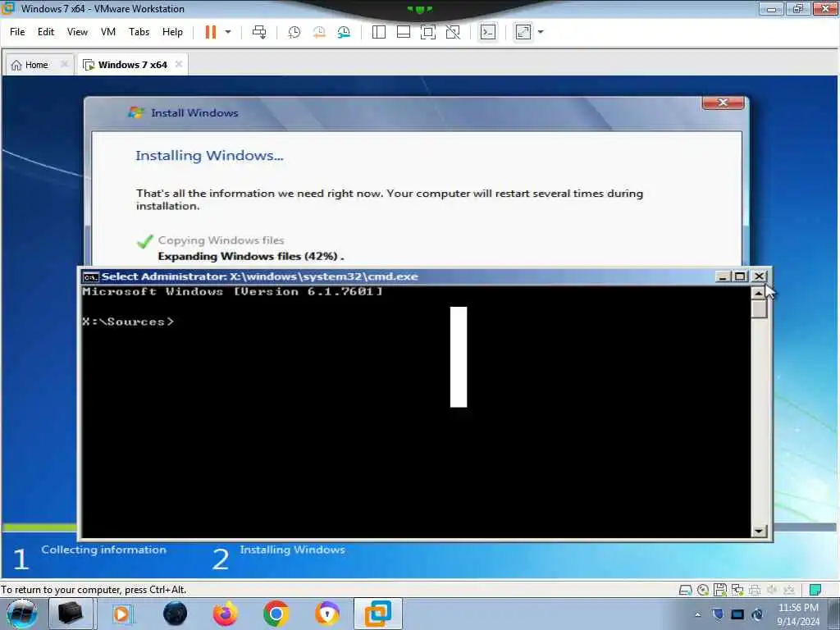Take a snapshot of this VM
This screenshot has height=630, width=840.
(x=294, y=32)
